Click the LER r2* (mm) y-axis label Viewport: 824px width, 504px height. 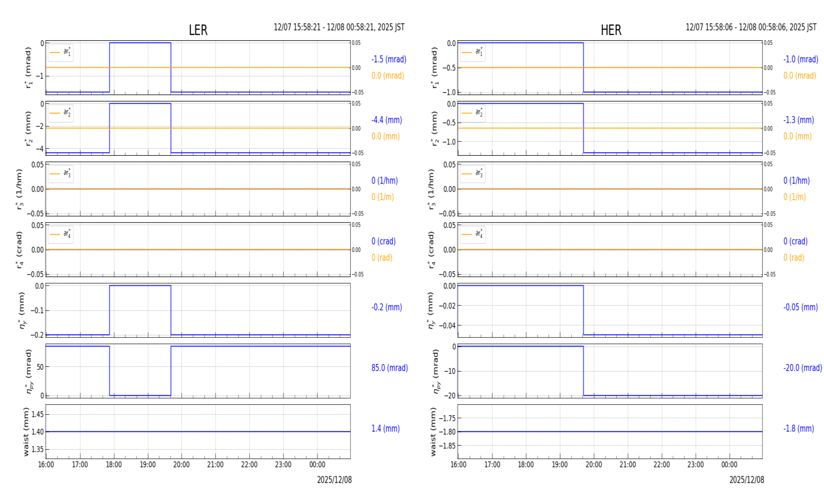click(27, 128)
